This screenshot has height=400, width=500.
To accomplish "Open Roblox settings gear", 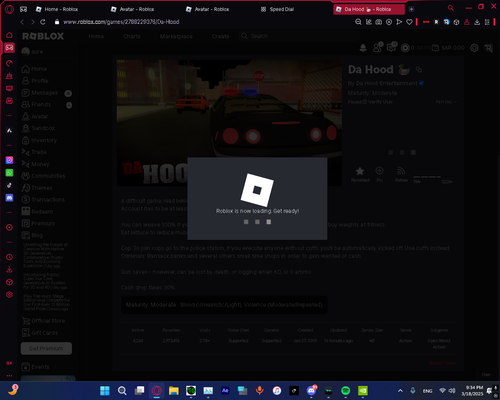I will [x=474, y=48].
